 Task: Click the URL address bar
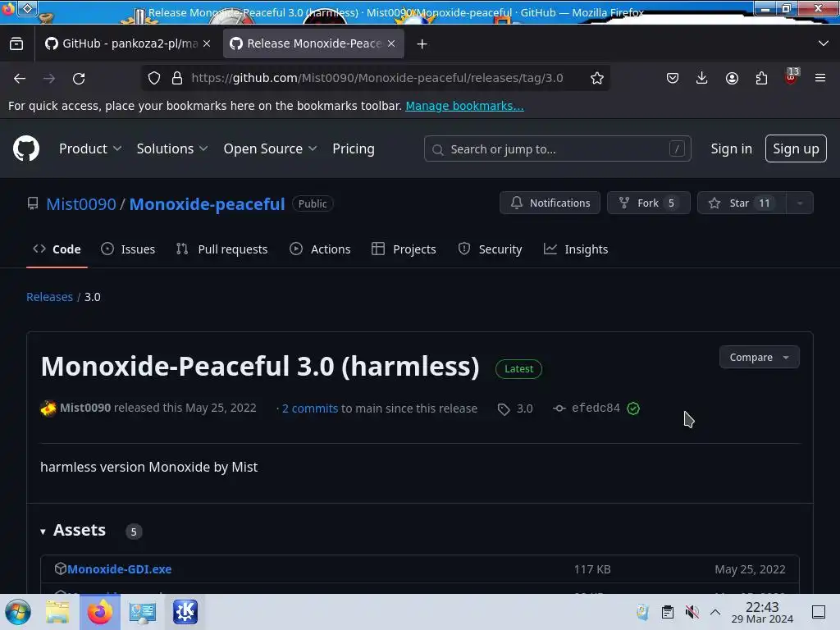click(377, 78)
